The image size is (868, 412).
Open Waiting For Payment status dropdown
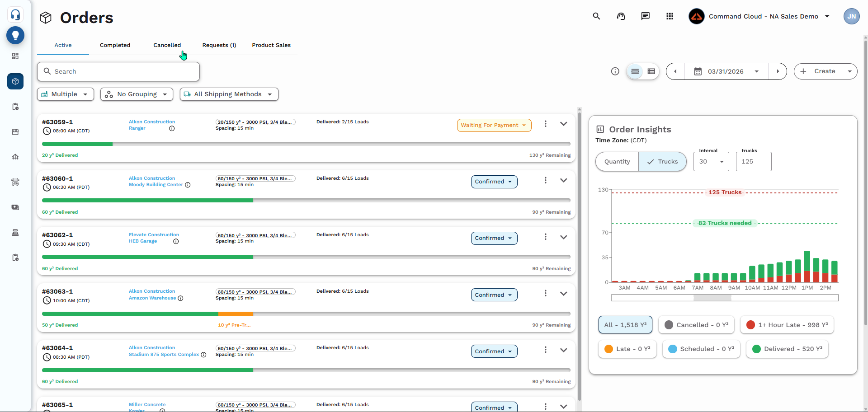(x=494, y=125)
